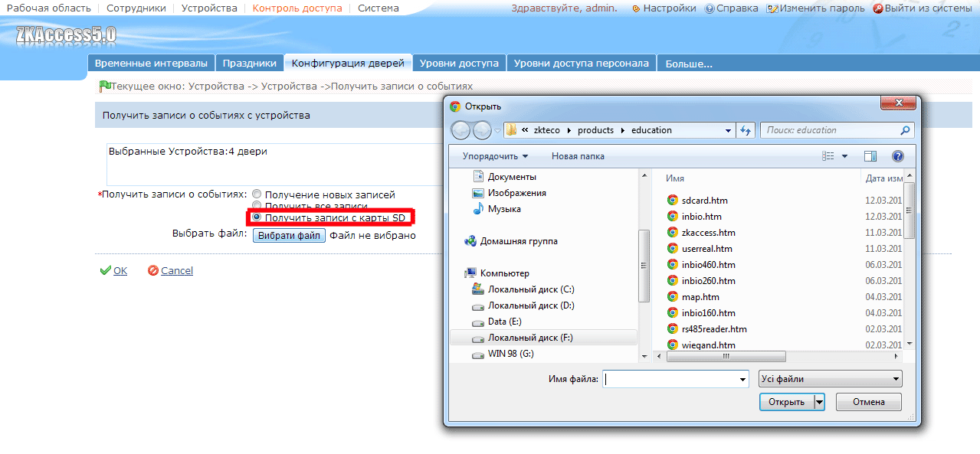Click the back navigation arrow in dialog
Screen dimensions: 980x454
461,130
